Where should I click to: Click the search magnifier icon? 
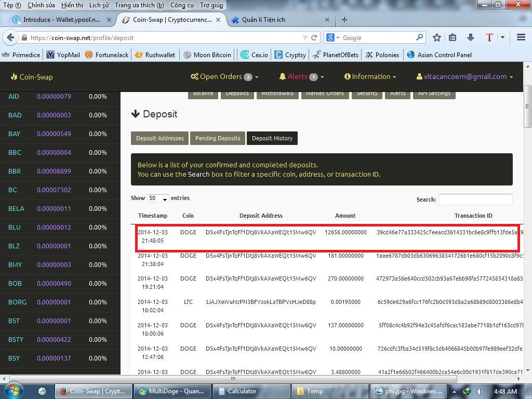[420, 37]
